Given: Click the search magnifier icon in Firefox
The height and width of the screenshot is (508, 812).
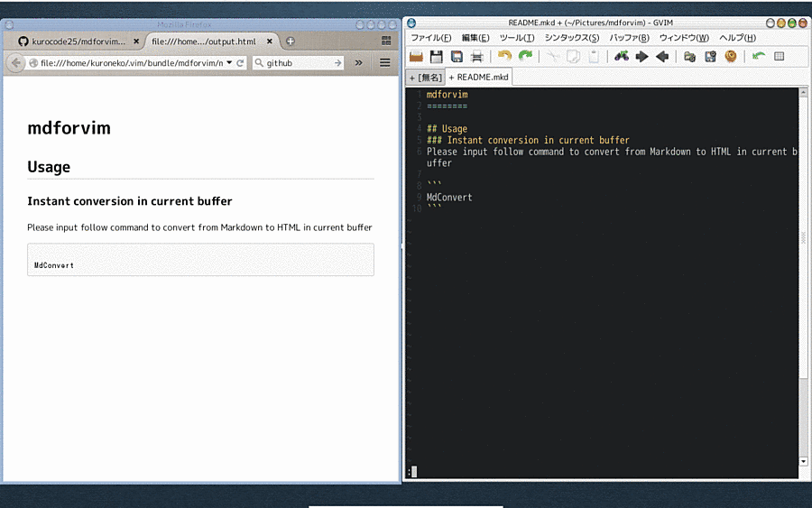Looking at the screenshot, I should coord(259,63).
